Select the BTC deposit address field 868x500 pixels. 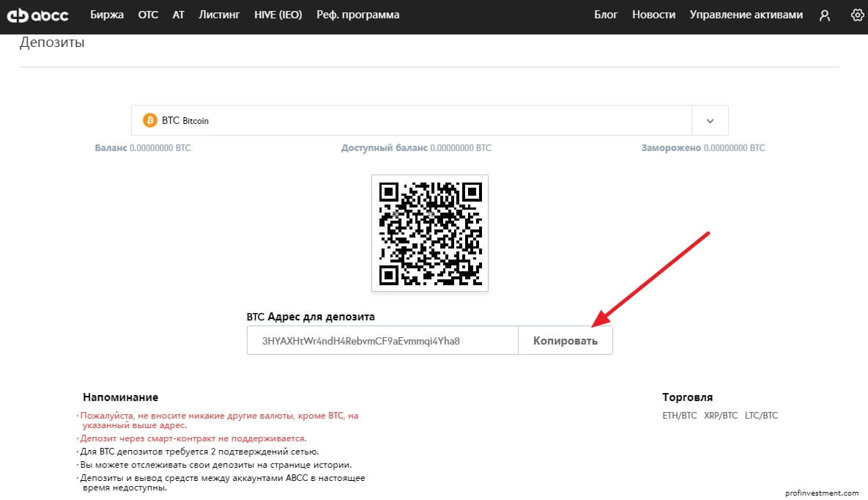[x=382, y=340]
